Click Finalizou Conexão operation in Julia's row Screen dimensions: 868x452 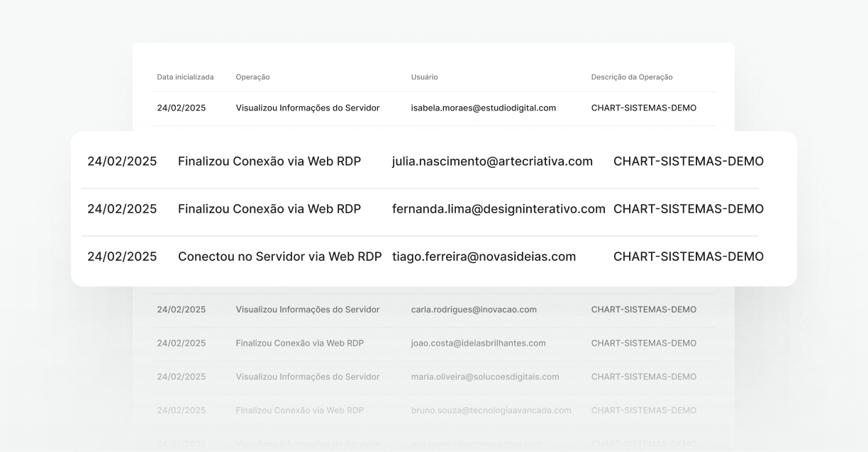[269, 162]
